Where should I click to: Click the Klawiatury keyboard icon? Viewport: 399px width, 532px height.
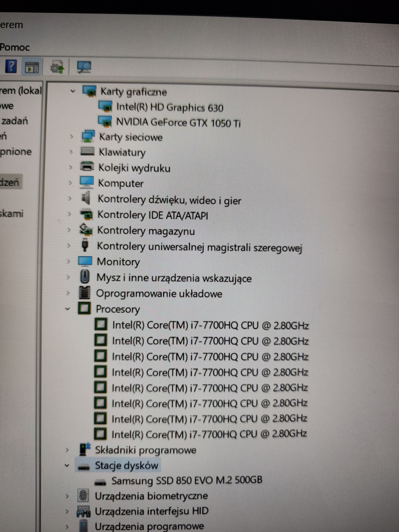(87, 151)
